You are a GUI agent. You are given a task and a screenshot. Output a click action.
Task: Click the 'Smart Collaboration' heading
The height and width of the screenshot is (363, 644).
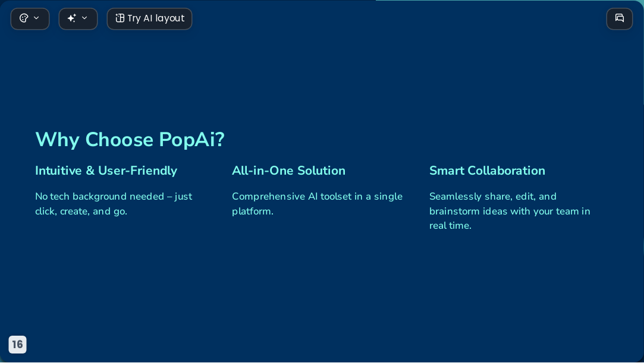click(487, 171)
